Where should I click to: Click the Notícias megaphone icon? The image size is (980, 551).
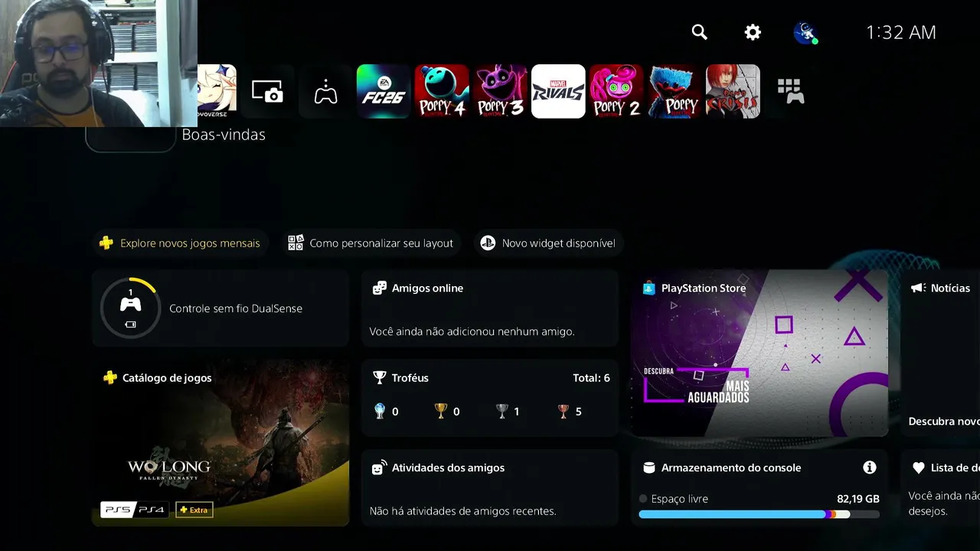917,289
